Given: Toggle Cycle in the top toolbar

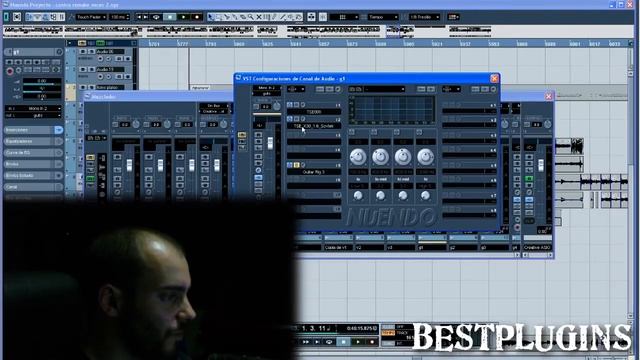Looking at the screenshot, I should [x=156, y=17].
